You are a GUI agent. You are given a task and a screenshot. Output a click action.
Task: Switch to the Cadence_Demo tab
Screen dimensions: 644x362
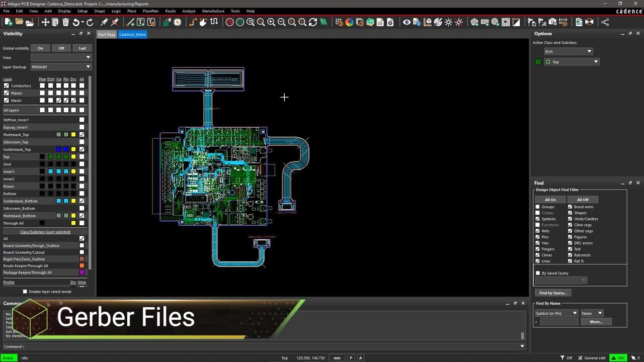pos(133,34)
